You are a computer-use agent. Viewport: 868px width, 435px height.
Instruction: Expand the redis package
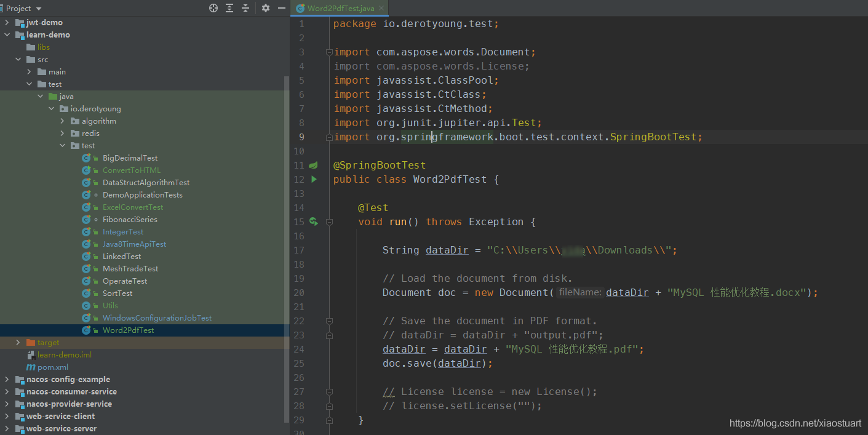tap(63, 134)
